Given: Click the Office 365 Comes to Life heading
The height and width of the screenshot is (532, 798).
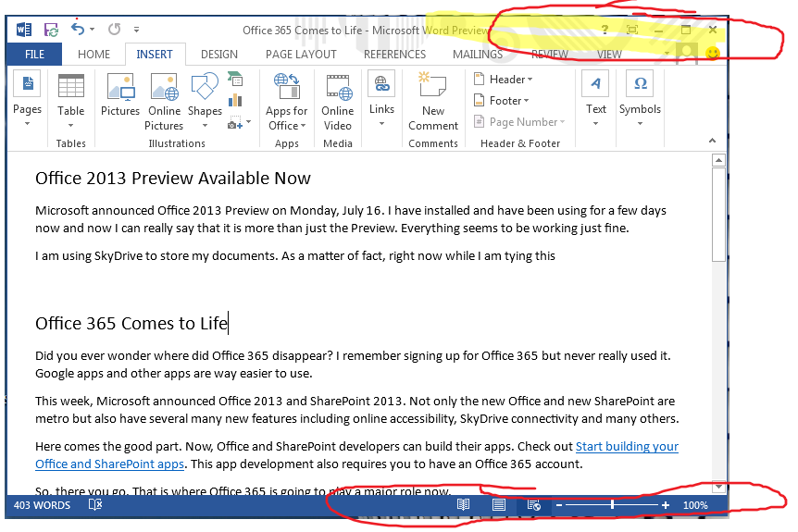Looking at the screenshot, I should [131, 324].
